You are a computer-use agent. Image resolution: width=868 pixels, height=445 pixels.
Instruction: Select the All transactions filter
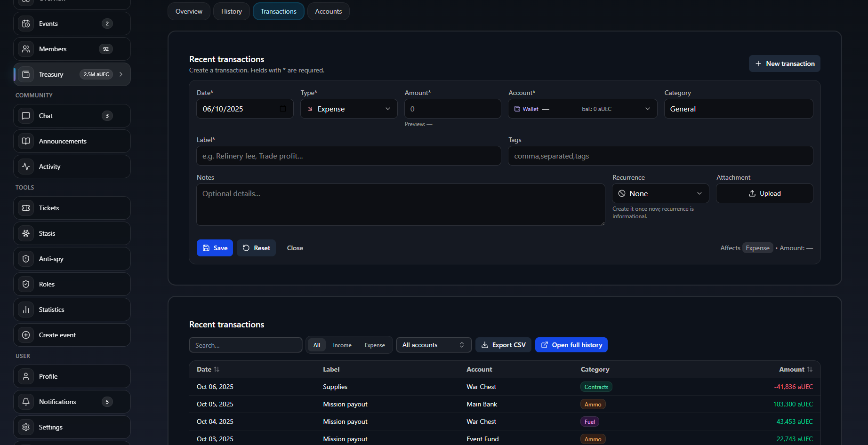click(317, 345)
